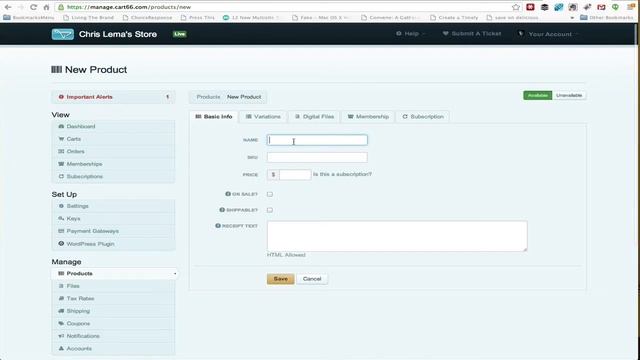
Task: Click the Notifications sidebar icon
Action: (x=61, y=336)
